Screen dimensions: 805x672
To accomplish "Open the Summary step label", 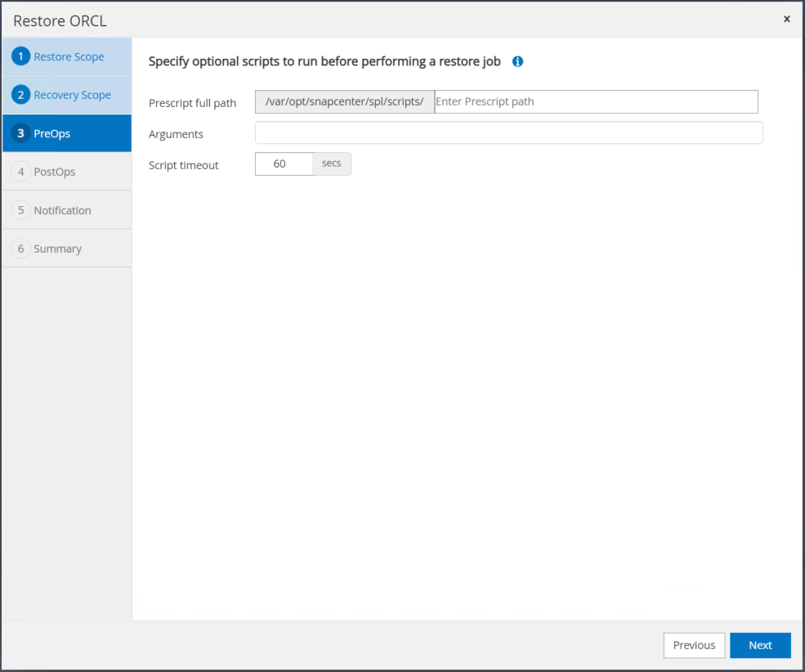I will tap(57, 249).
